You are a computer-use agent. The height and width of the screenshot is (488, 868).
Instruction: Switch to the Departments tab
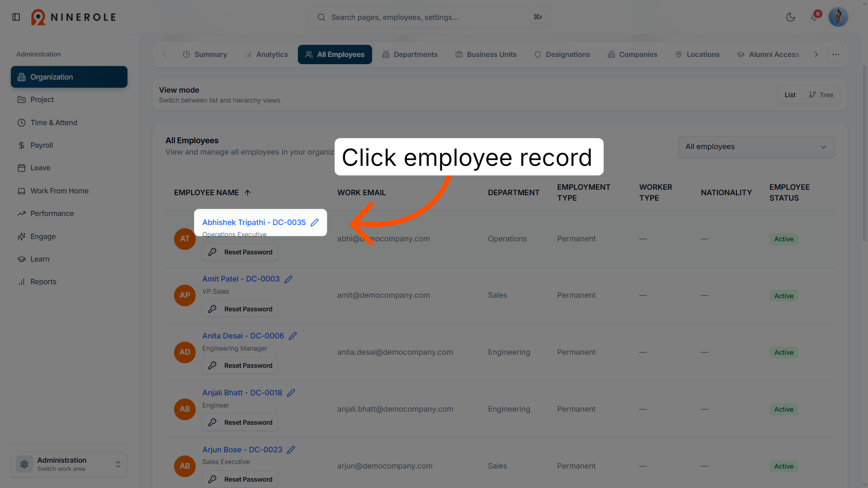tap(410, 54)
